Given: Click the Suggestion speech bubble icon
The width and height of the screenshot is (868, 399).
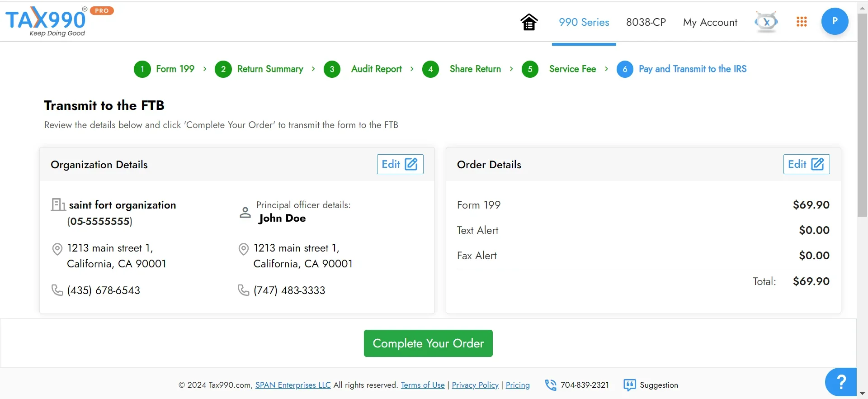Looking at the screenshot, I should (x=629, y=385).
